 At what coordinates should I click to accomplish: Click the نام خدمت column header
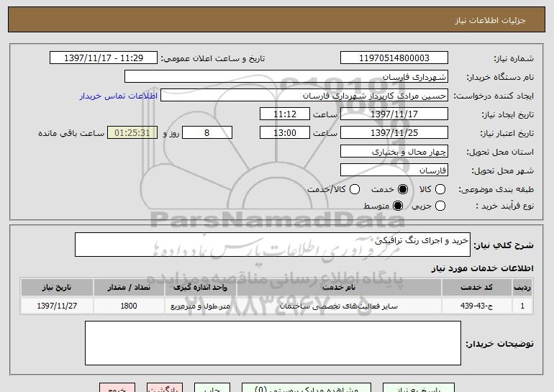339,288
